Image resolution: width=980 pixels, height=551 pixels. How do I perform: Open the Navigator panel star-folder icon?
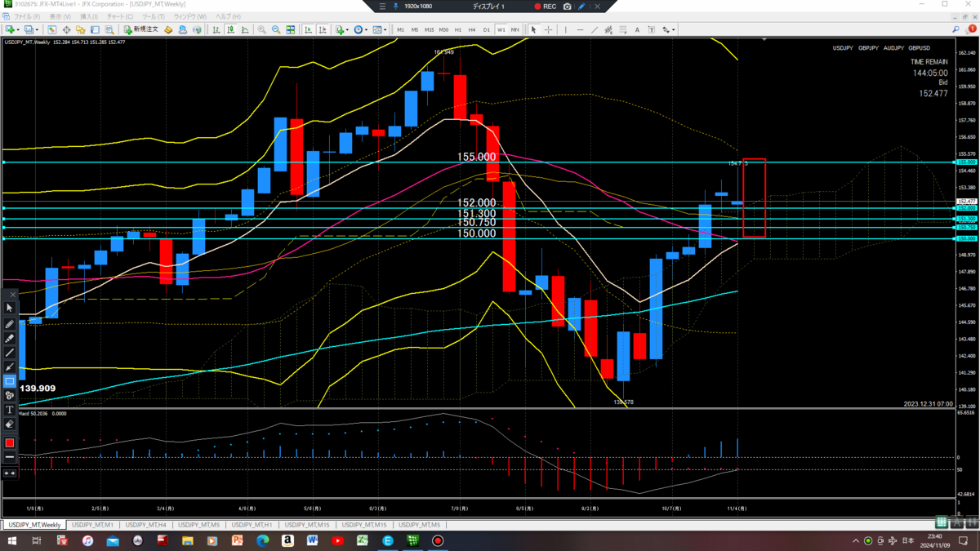(80, 29)
